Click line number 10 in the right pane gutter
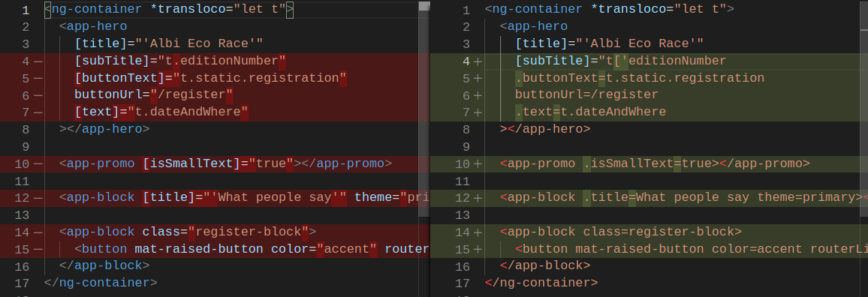 tap(463, 163)
